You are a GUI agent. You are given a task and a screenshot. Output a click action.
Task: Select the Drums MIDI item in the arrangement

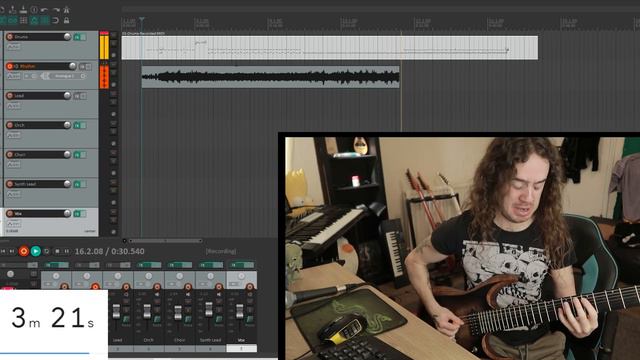(x=330, y=48)
